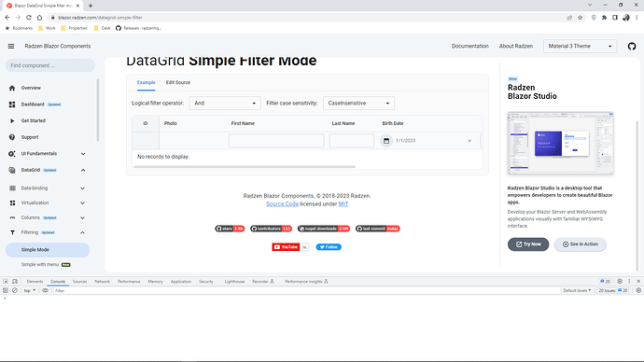This screenshot has width=644, height=362.
Task: Collapse the Filtering section
Action: click(82, 232)
